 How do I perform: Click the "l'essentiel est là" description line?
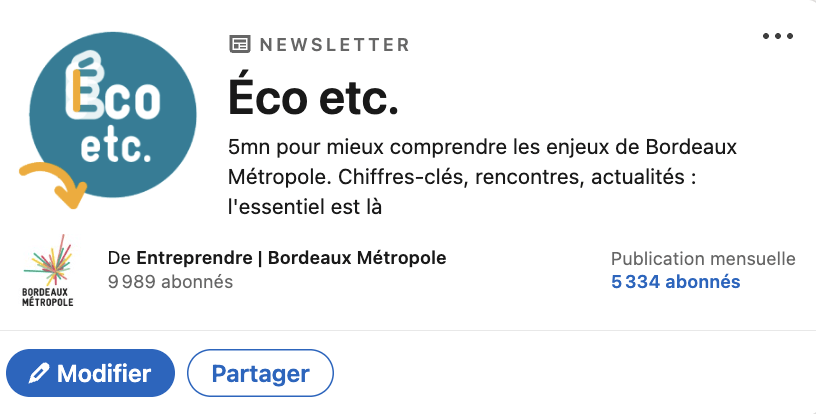coord(305,207)
